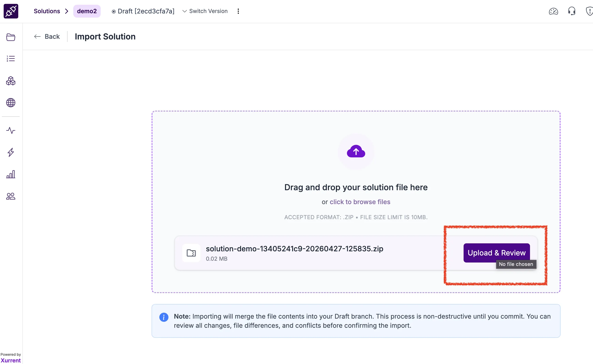Open the numbered list icon in sidebar

tap(10, 59)
